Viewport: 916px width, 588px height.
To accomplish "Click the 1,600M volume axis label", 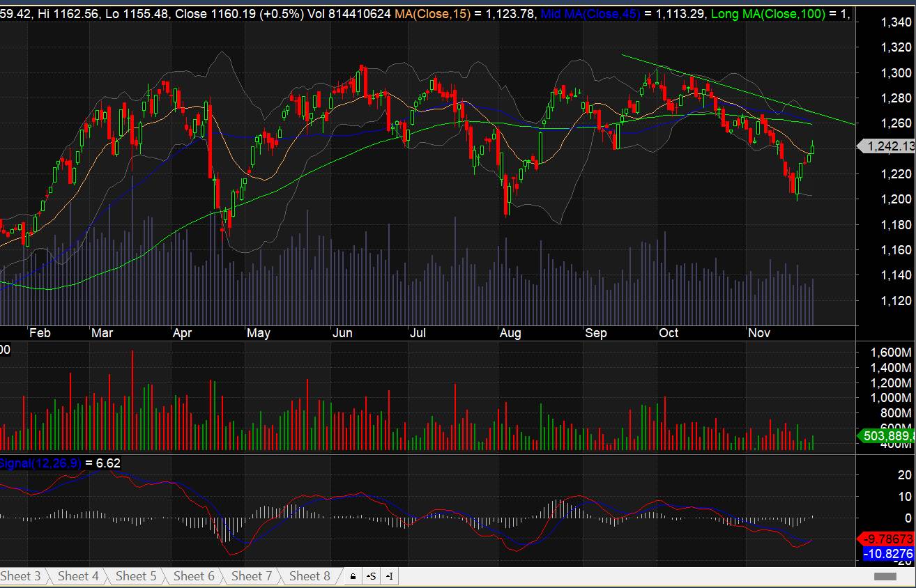I will coord(892,353).
